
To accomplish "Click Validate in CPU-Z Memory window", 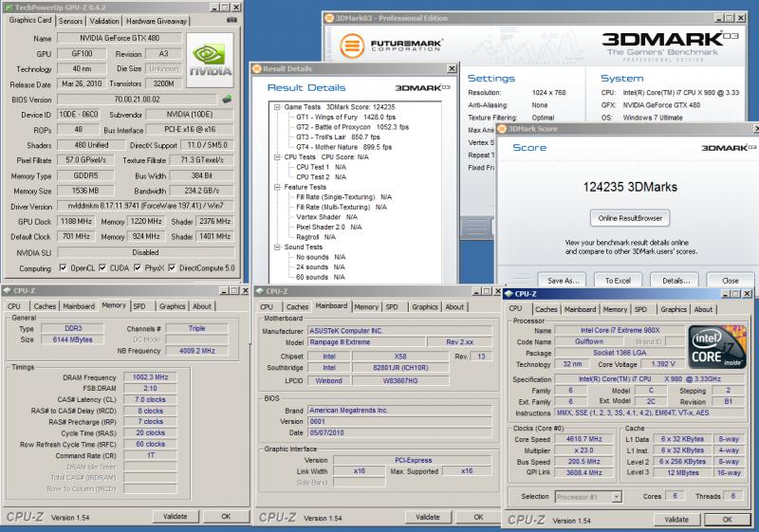I will click(x=176, y=517).
